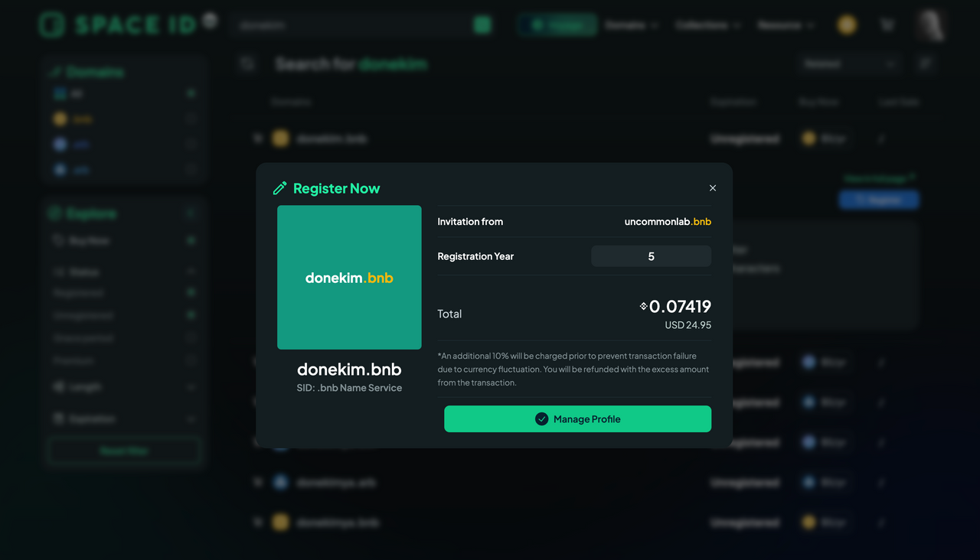Click the user avatar in the header
Screen dimensions: 980x560
931,25
